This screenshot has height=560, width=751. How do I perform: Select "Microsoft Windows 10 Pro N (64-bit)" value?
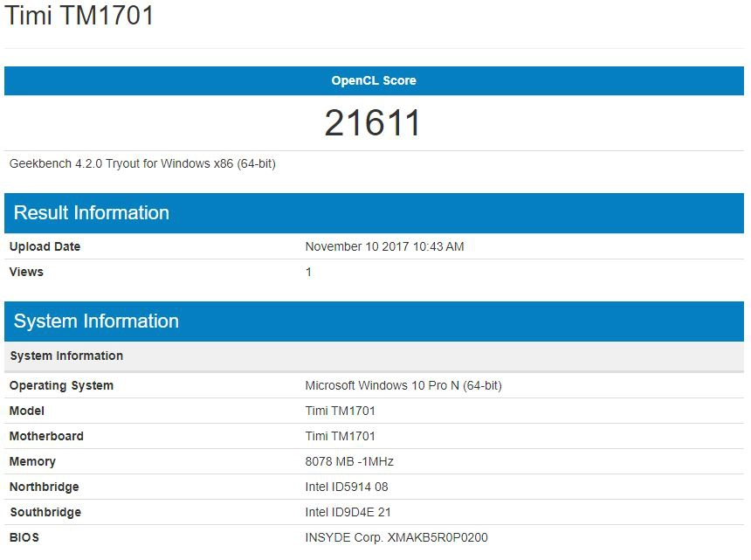(x=403, y=385)
